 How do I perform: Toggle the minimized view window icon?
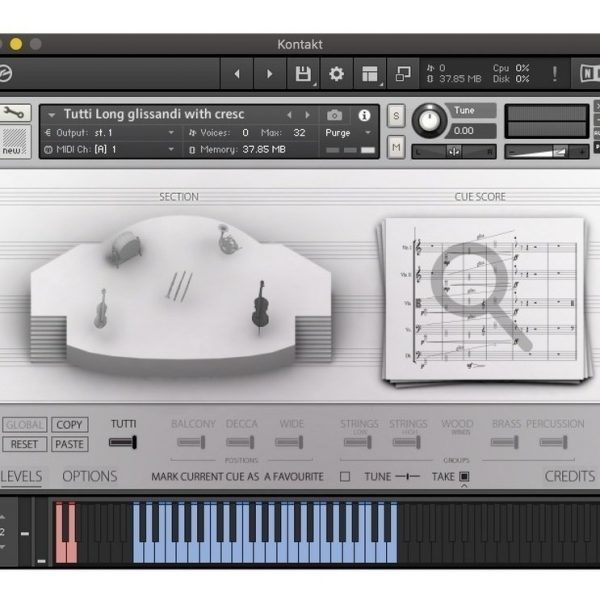403,73
